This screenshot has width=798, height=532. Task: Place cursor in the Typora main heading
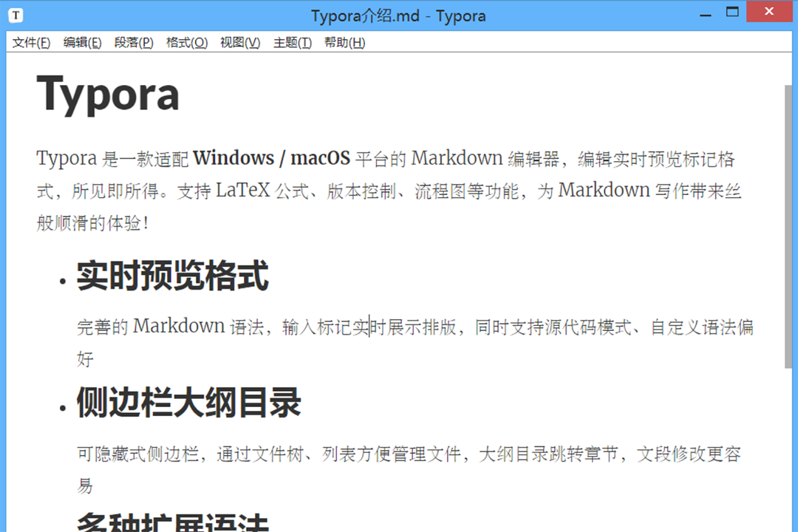point(108,95)
